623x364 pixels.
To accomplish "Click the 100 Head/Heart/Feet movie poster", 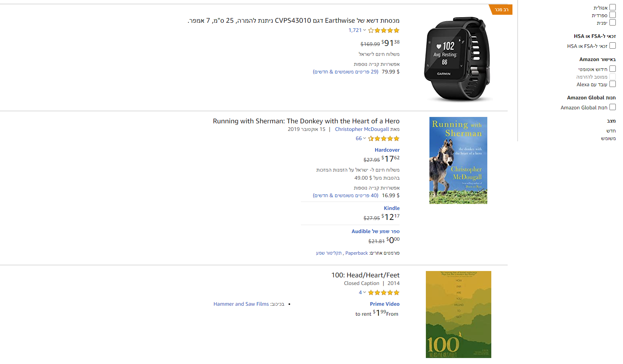I will (x=458, y=315).
